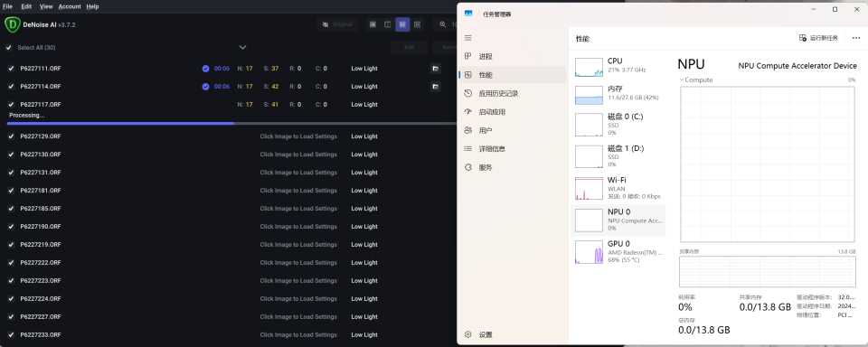Toggle the Original view eye button
The height and width of the screenshot is (347, 868).
coord(337,24)
